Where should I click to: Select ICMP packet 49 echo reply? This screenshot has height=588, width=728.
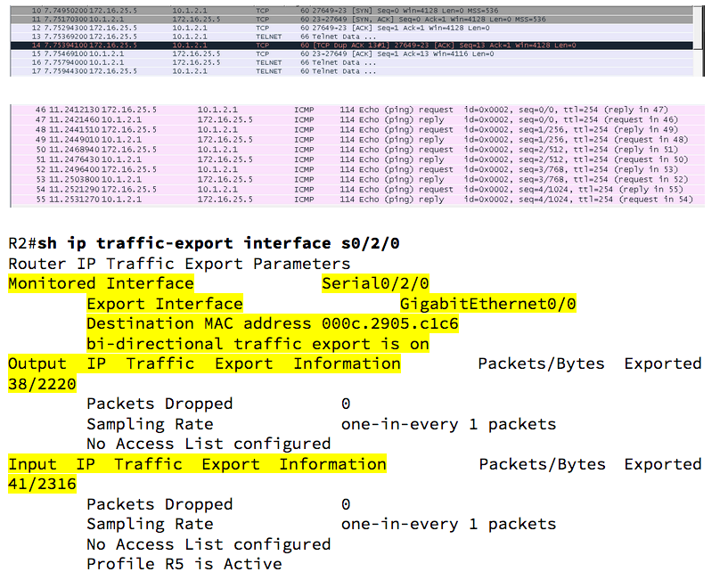358,140
